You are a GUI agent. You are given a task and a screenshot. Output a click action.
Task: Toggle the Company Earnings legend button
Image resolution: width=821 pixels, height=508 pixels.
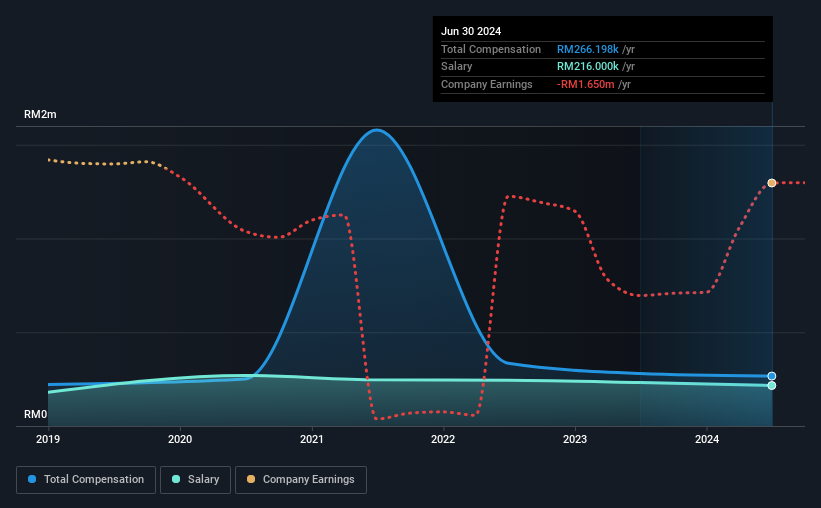[x=301, y=480]
